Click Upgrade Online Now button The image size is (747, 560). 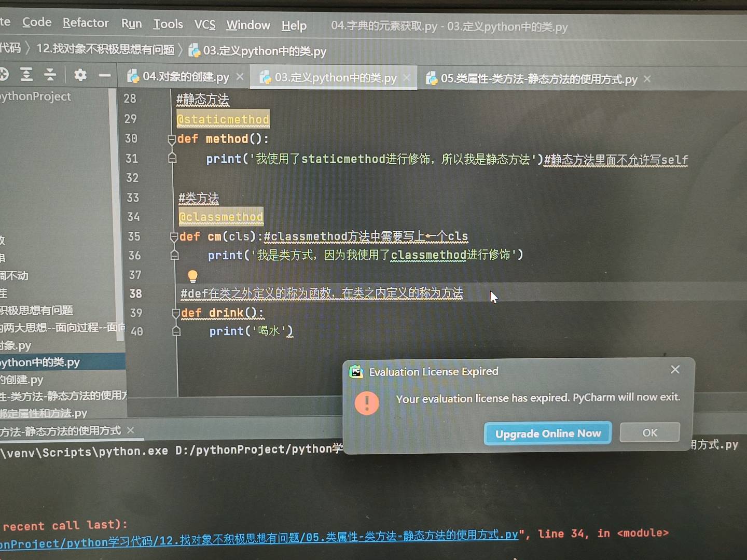[548, 433]
